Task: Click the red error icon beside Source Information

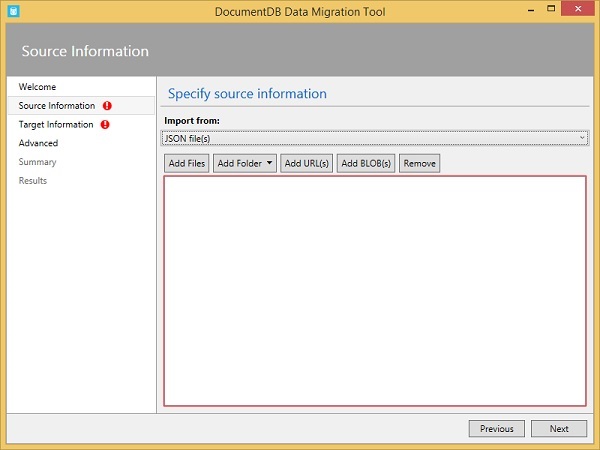Action: point(107,106)
